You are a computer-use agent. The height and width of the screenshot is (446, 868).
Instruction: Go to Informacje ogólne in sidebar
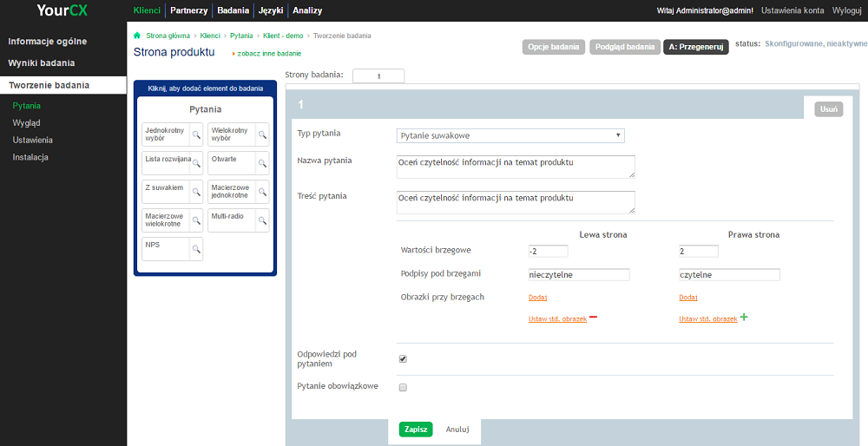[x=48, y=42]
